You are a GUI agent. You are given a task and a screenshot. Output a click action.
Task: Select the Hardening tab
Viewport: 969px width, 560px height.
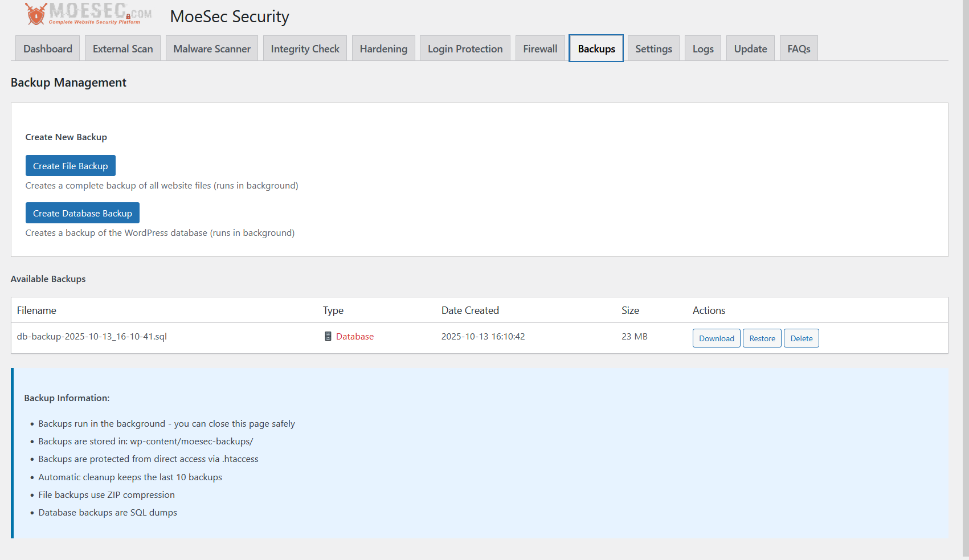coord(383,48)
